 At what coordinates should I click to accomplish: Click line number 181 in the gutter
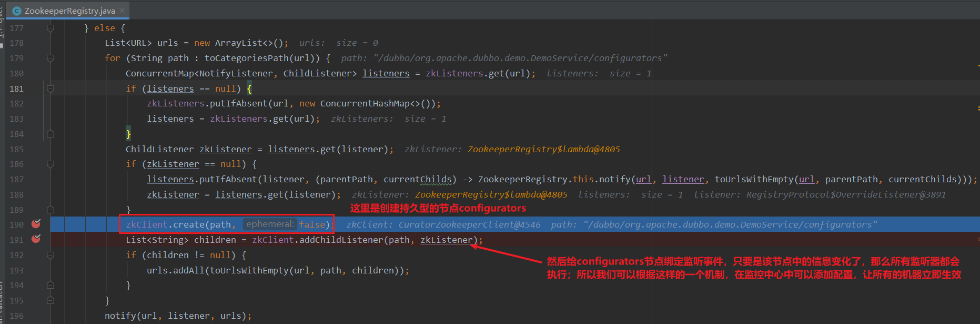tap(17, 89)
